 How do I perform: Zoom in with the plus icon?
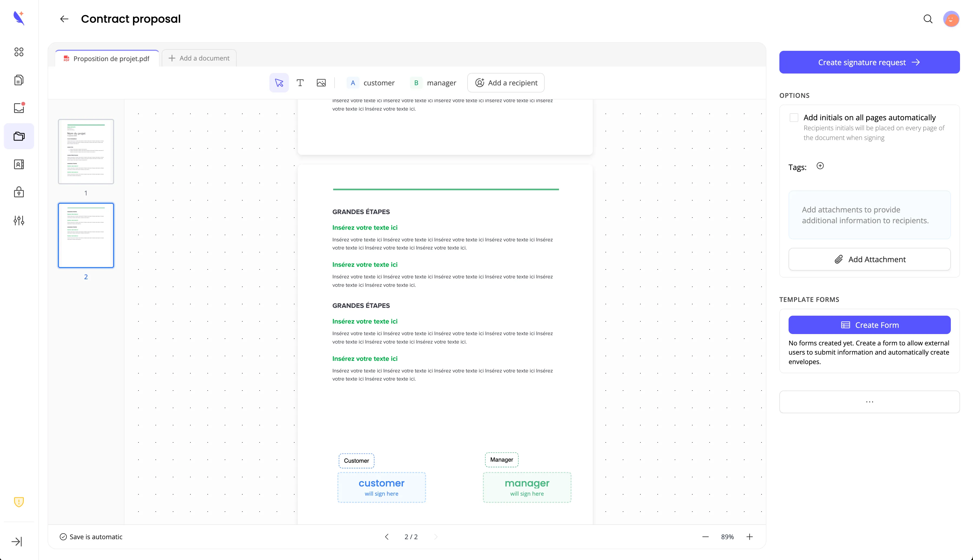749,536
